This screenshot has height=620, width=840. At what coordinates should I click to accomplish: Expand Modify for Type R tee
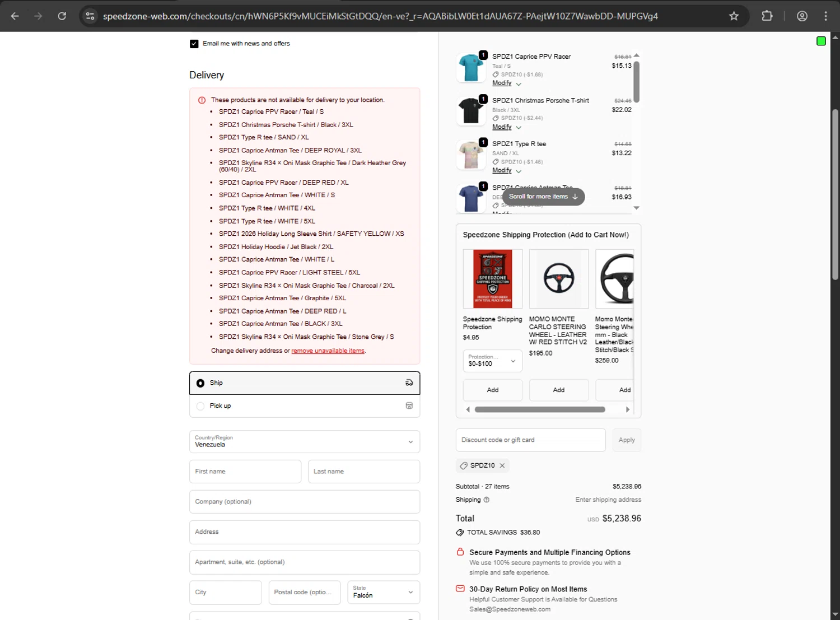(x=506, y=170)
